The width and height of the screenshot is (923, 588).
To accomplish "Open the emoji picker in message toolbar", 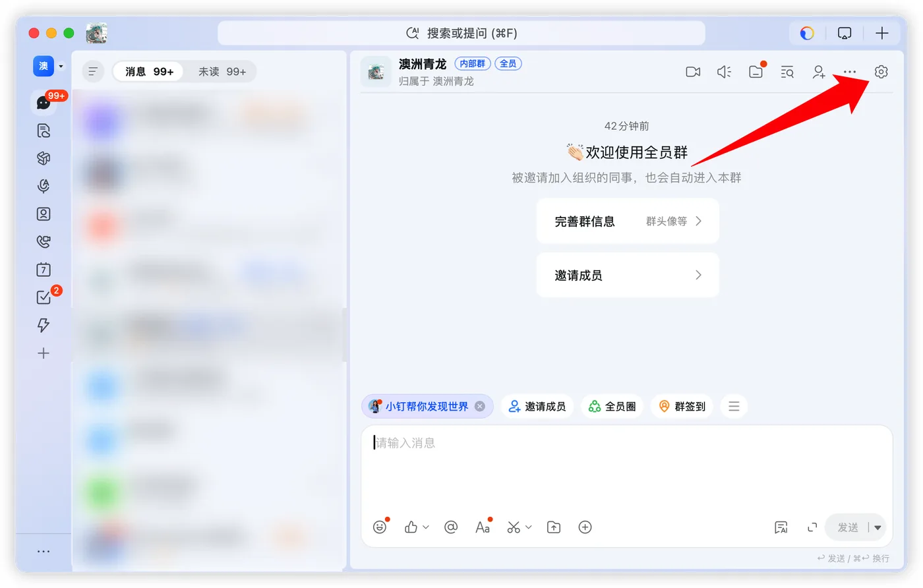I will click(380, 527).
